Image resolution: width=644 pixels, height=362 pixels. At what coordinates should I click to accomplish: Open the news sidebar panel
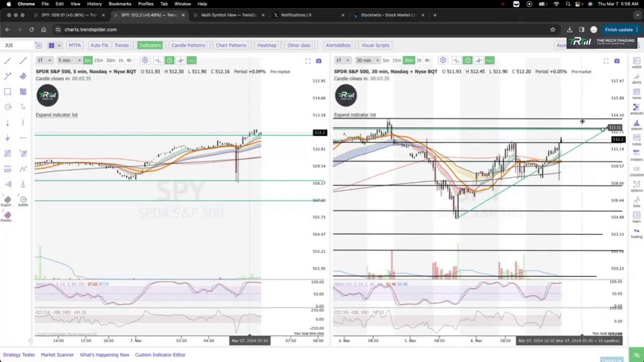[636, 94]
